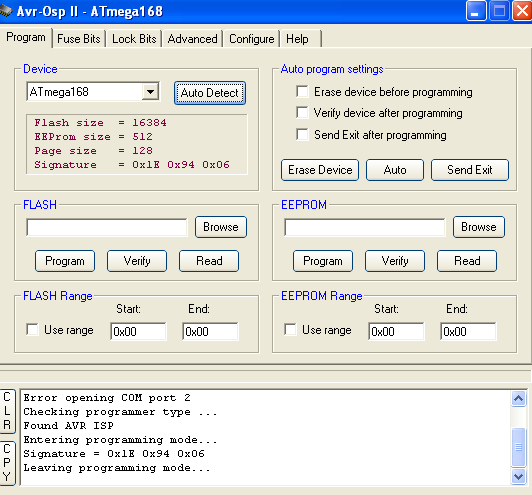Click the Auto Detect button
Viewport: 532px width, 495px height.
pos(210,93)
